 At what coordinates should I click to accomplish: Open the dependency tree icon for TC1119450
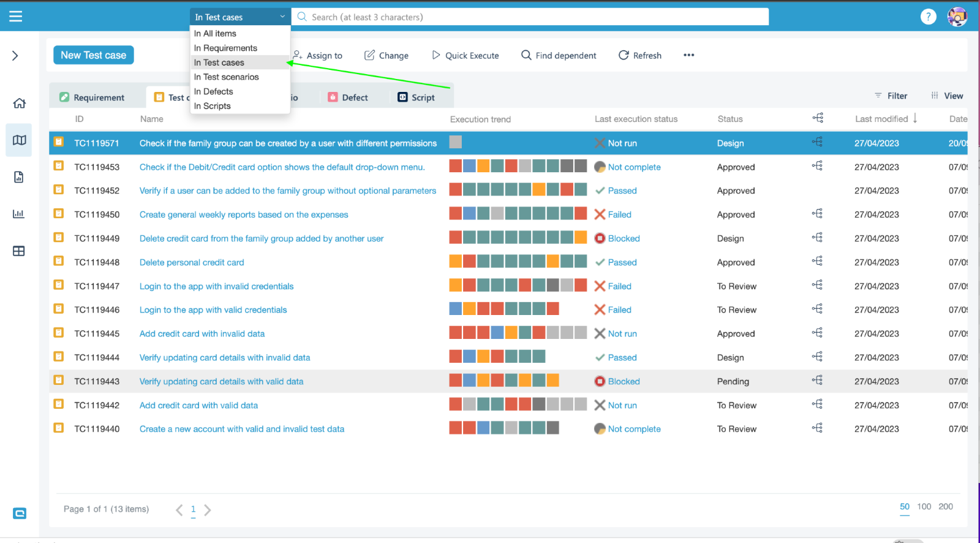coord(817,214)
